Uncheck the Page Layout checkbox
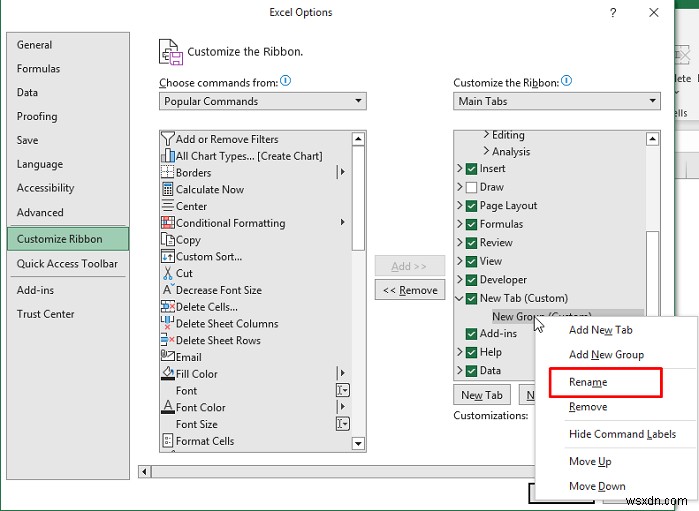 click(x=471, y=206)
